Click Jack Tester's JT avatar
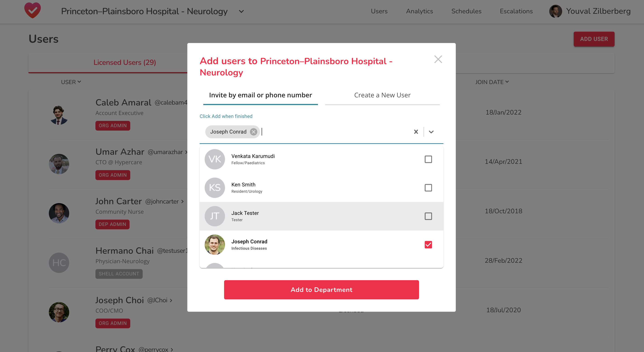Viewport: 644px width, 352px height. (x=215, y=216)
